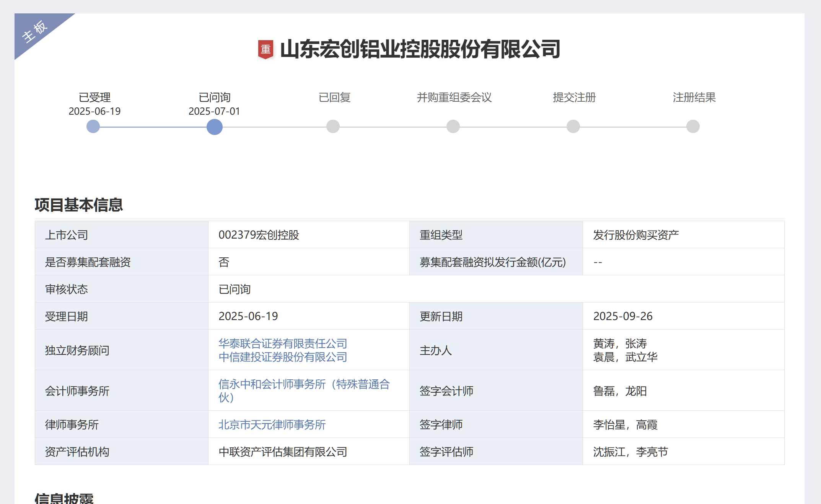This screenshot has width=821, height=504.
Task: Click the 并购重组委会议 timeline dot
Action: pos(453,127)
